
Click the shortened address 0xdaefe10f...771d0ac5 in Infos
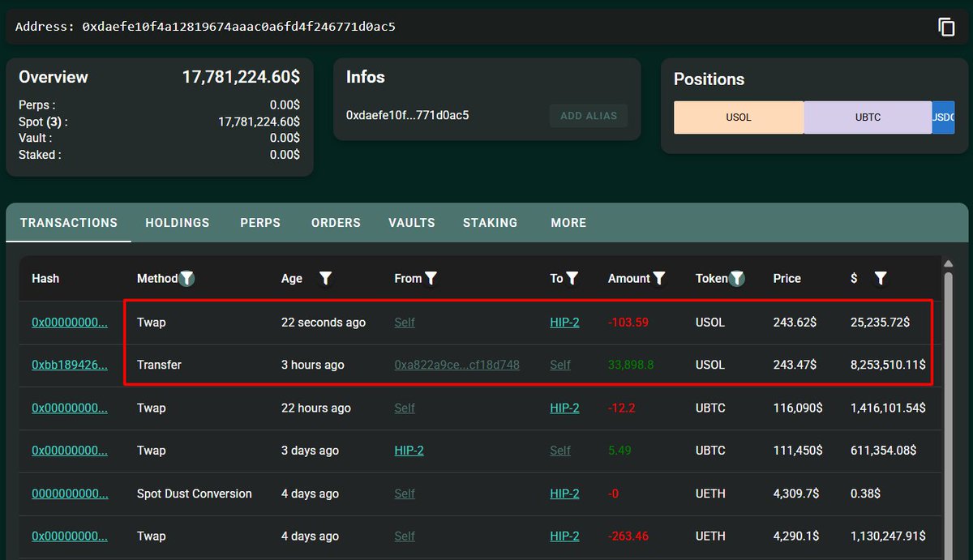tap(408, 115)
